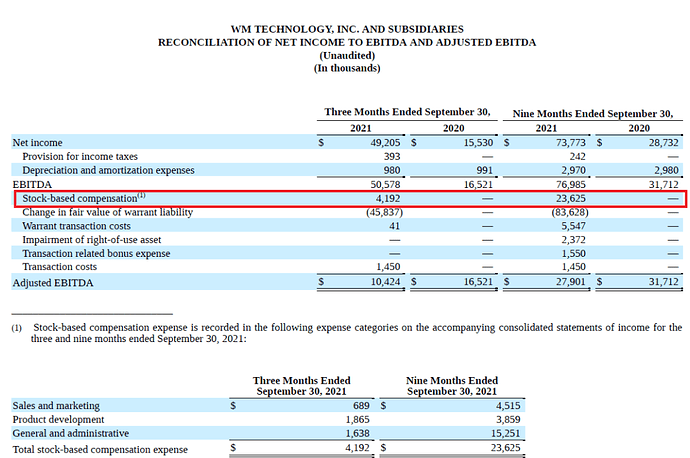Select the general and administrative value 15,251
This screenshot has width=690, height=458.
[506, 433]
